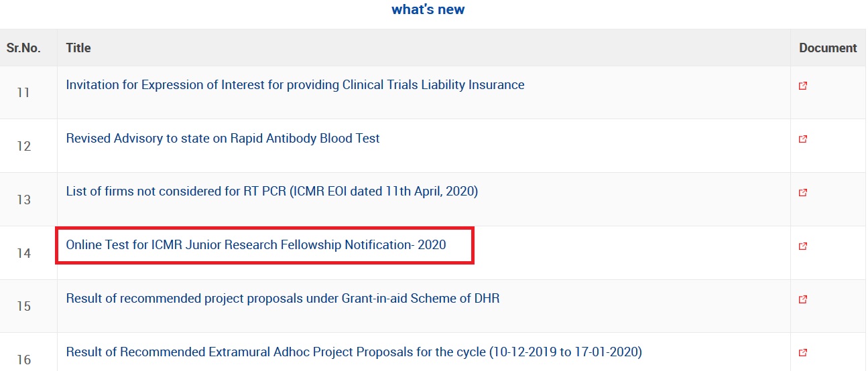Open List of firms not considered for RT PCR

pyautogui.click(x=271, y=192)
